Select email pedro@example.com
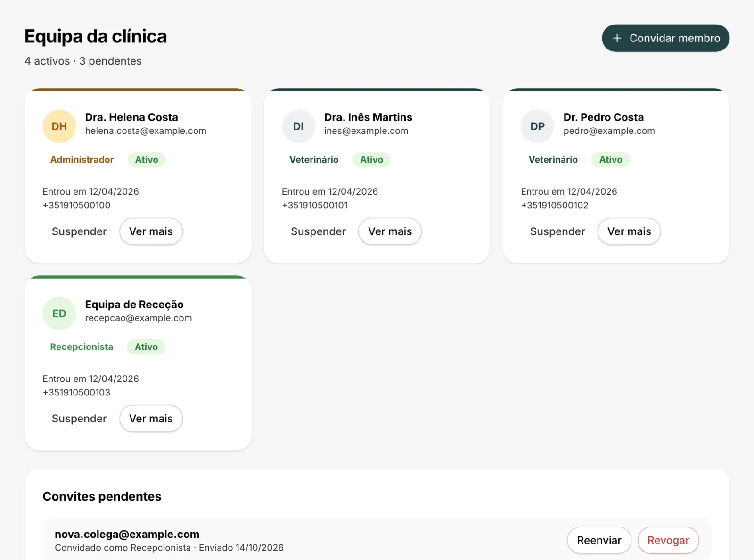The height and width of the screenshot is (560, 754). click(609, 131)
